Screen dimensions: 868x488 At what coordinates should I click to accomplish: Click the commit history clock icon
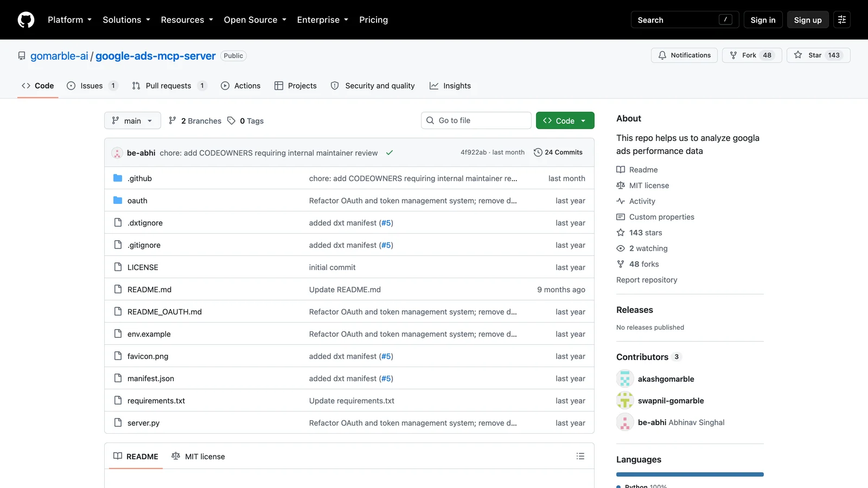pyautogui.click(x=538, y=152)
